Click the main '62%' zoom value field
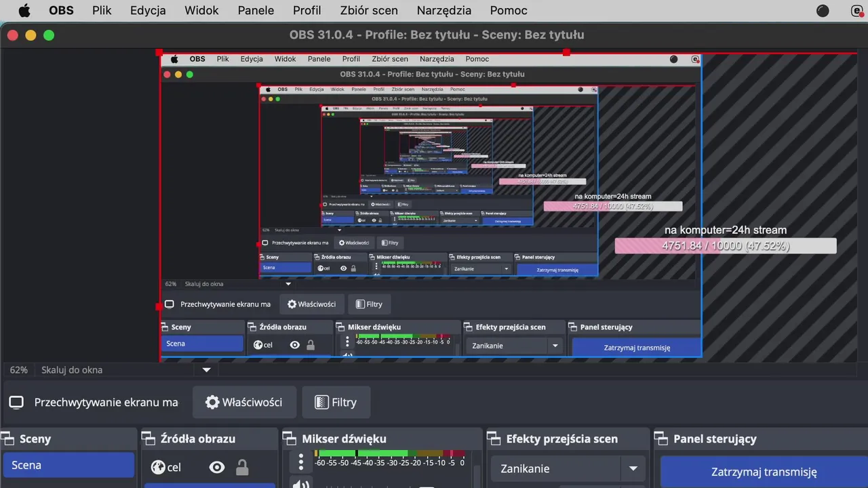This screenshot has height=488, width=868. point(18,370)
